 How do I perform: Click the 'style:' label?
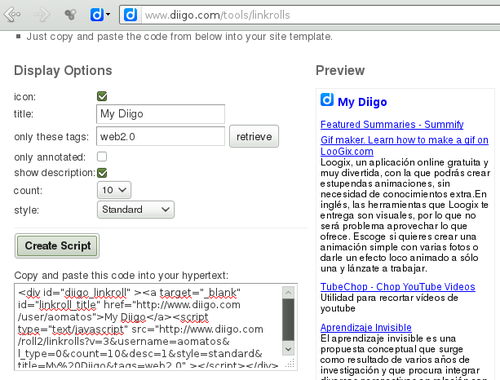[26, 210]
